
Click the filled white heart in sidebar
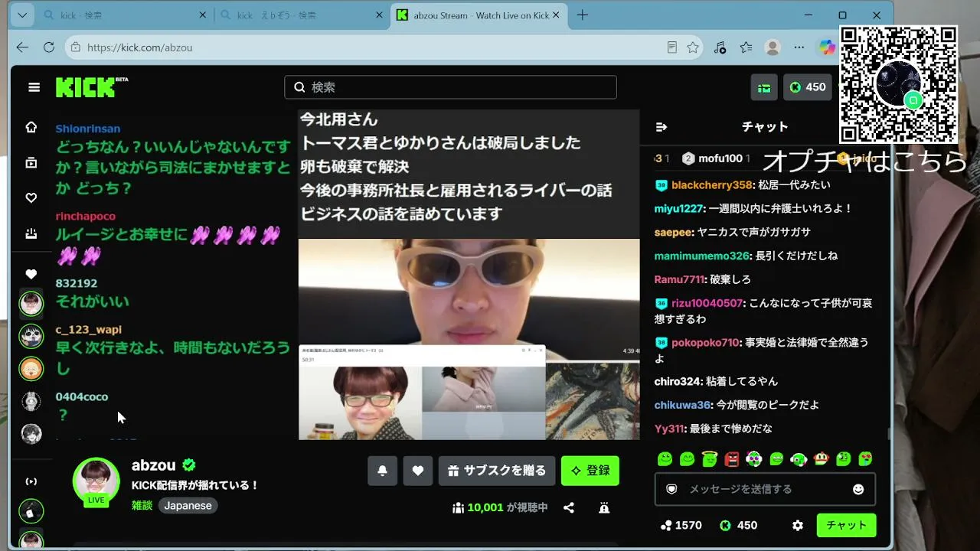pyautogui.click(x=31, y=274)
